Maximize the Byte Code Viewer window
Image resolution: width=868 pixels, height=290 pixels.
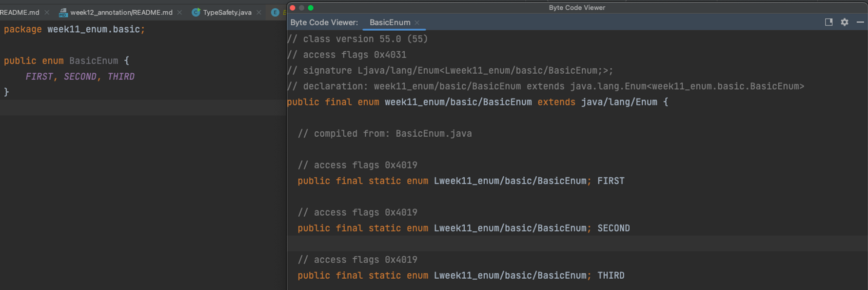click(311, 8)
